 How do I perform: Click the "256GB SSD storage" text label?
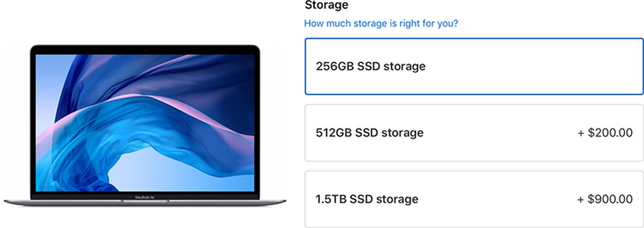point(370,66)
